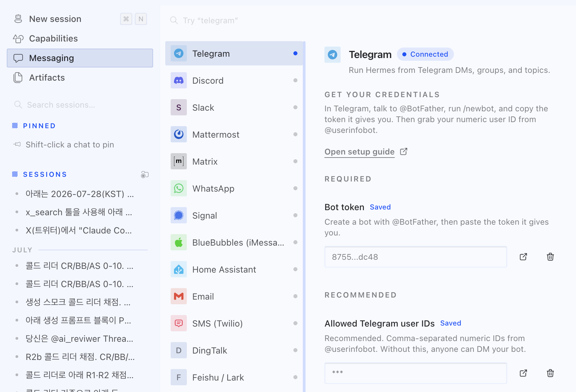The height and width of the screenshot is (392, 576).
Task: Click the Matrix icon
Action: (179, 161)
